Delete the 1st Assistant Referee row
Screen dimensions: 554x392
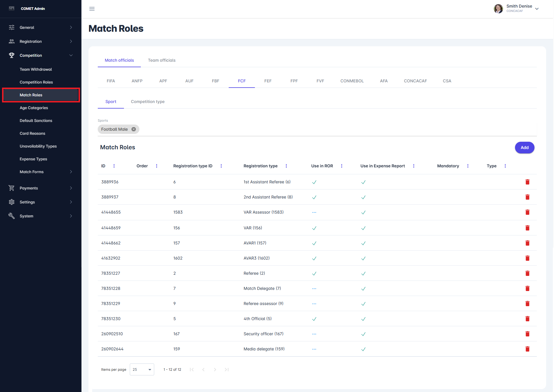click(527, 182)
